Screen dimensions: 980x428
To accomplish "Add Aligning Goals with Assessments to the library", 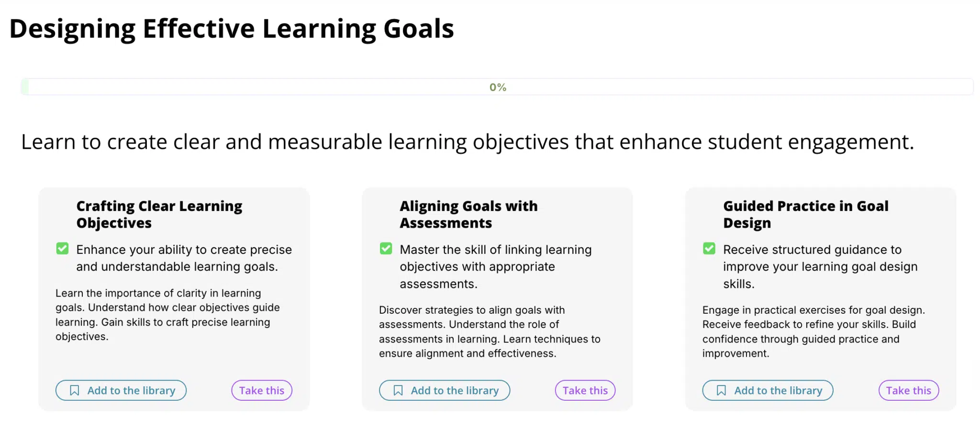I will pyautogui.click(x=445, y=391).
